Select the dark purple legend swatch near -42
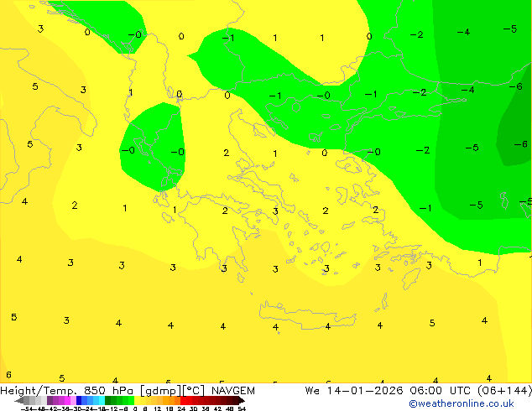 coord(50,400)
